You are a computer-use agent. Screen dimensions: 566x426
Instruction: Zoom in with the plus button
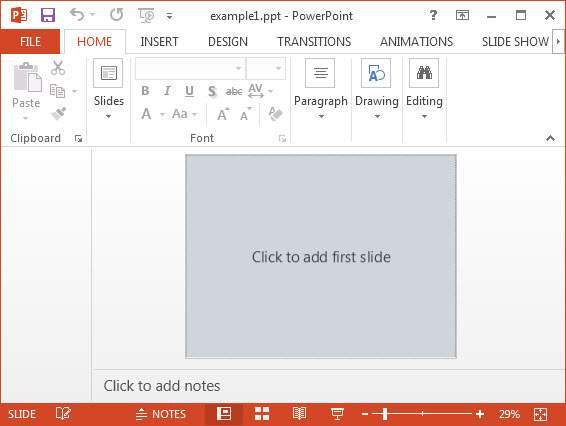[x=480, y=414]
